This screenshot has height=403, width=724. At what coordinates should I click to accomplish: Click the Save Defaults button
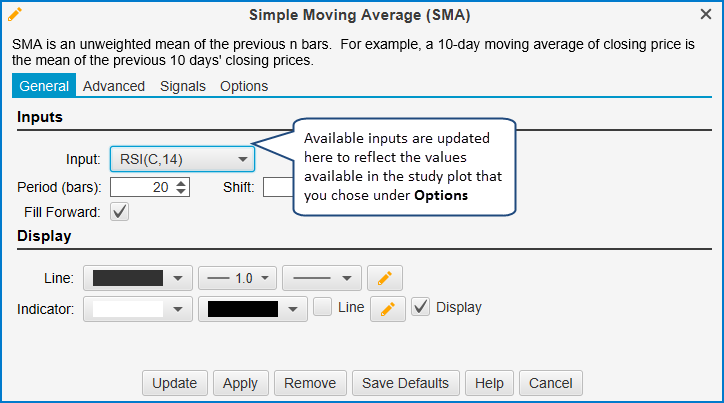(x=406, y=383)
